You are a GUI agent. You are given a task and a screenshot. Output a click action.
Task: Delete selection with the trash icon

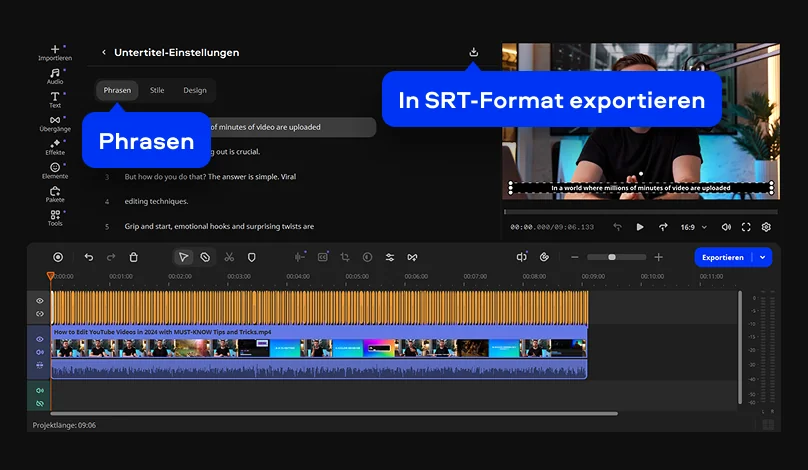click(x=134, y=257)
